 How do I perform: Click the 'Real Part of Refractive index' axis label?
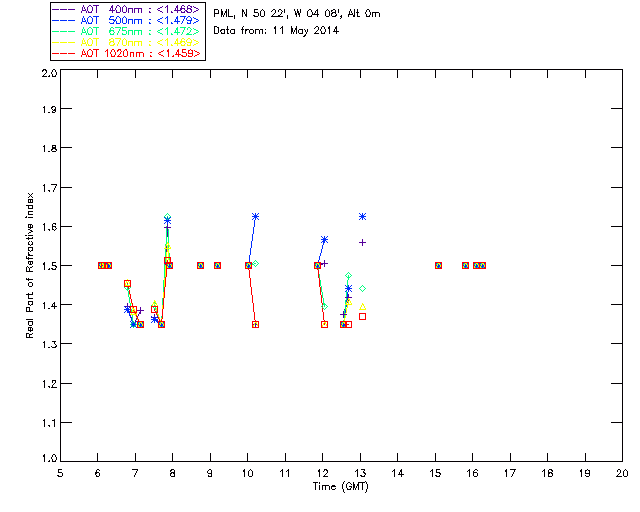pyautogui.click(x=29, y=265)
